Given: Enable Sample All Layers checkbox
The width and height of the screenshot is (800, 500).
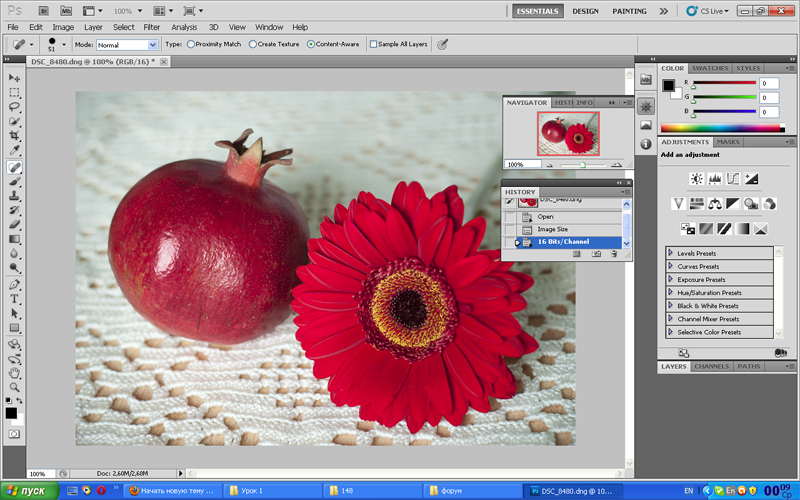Looking at the screenshot, I should click(x=373, y=45).
